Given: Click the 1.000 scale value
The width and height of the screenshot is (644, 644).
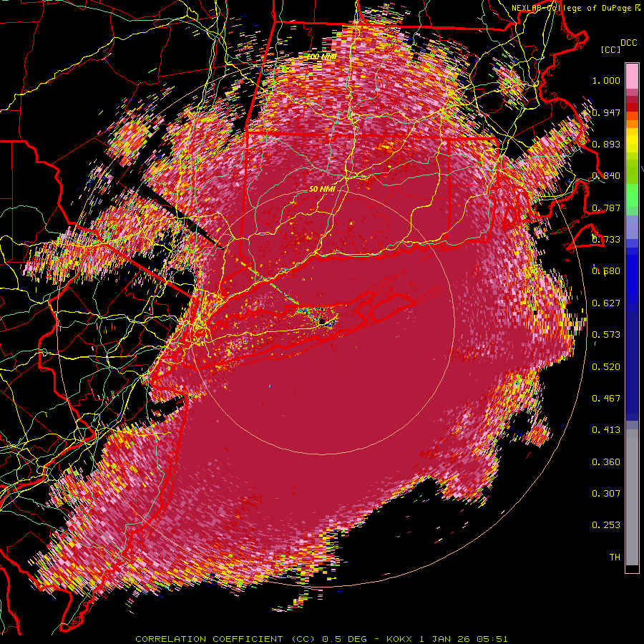Looking at the screenshot, I should tap(606, 80).
